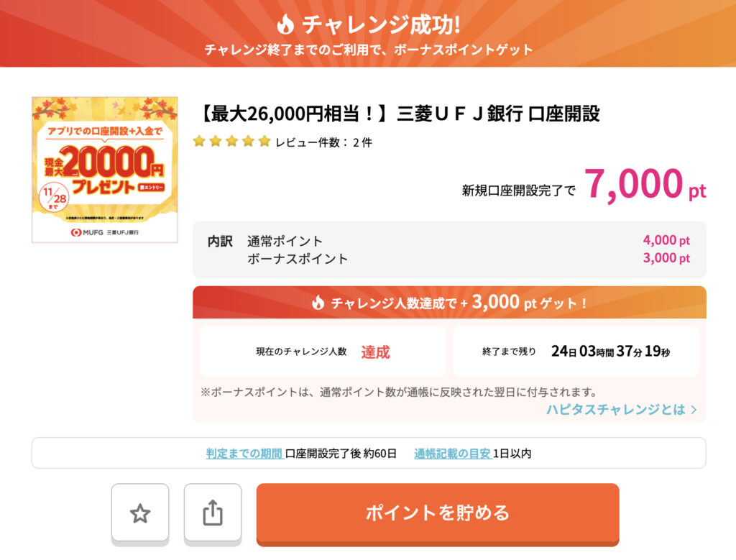Click the MUFG logo in the thumbnail
The height and width of the screenshot is (560, 736).
85,232
